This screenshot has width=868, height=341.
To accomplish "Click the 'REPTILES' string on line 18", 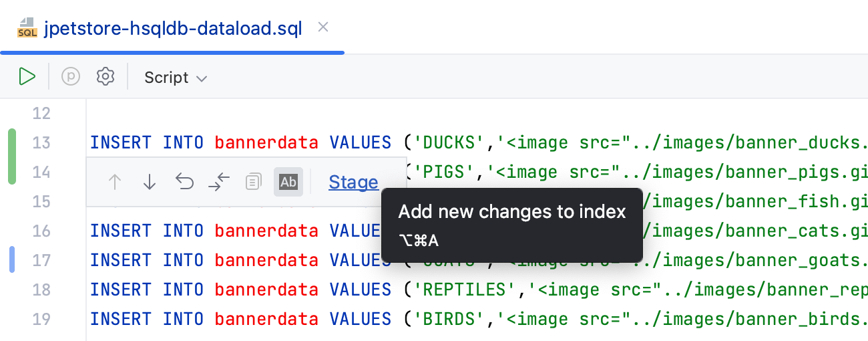I will click(465, 290).
